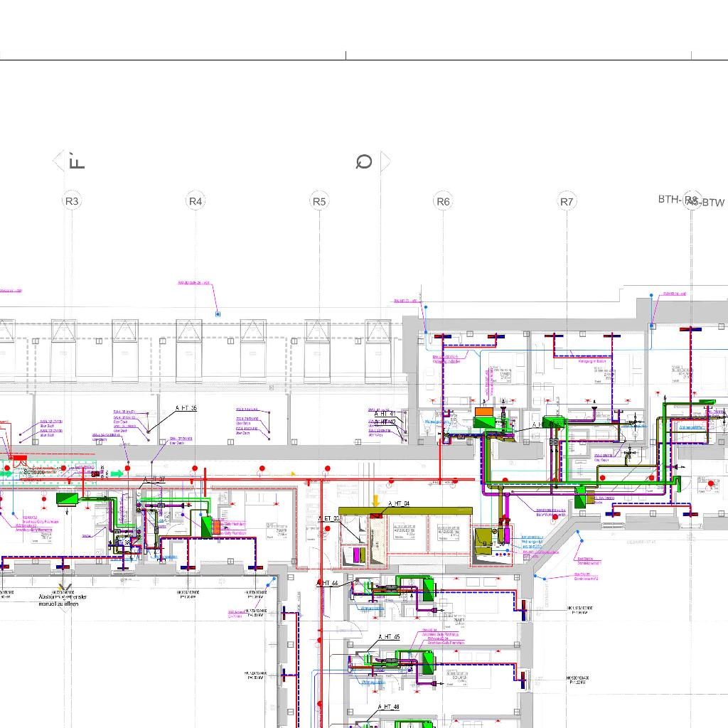Click the R3 grid axis bubble
The height and width of the screenshot is (728, 728).
72,201
